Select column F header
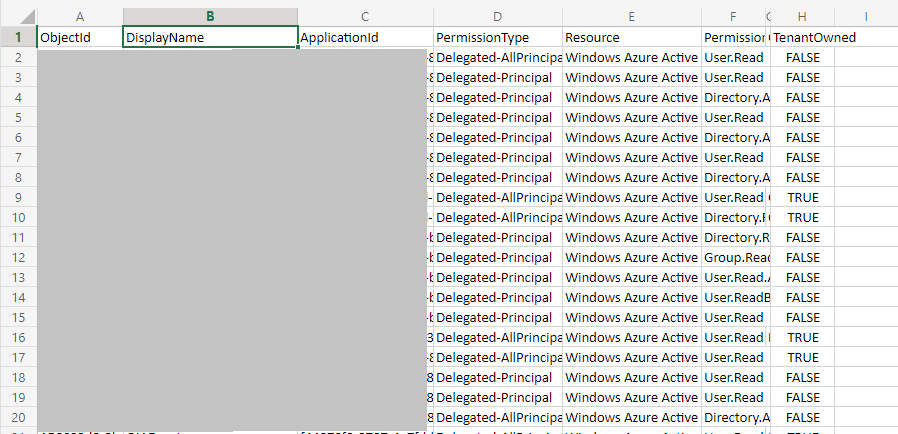898x434 pixels. coord(734,17)
